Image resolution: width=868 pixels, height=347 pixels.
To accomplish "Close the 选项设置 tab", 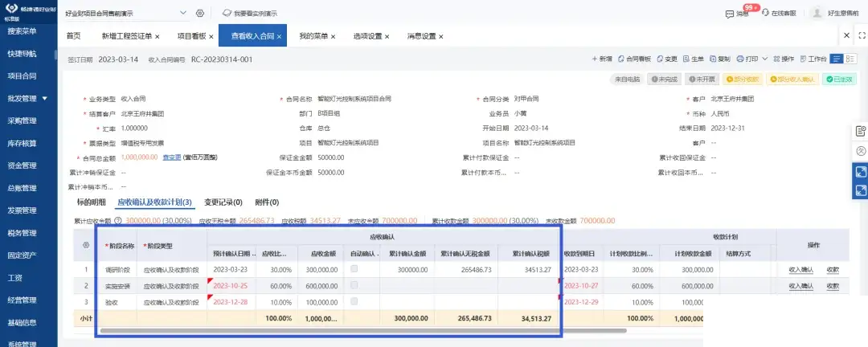I will click(387, 36).
